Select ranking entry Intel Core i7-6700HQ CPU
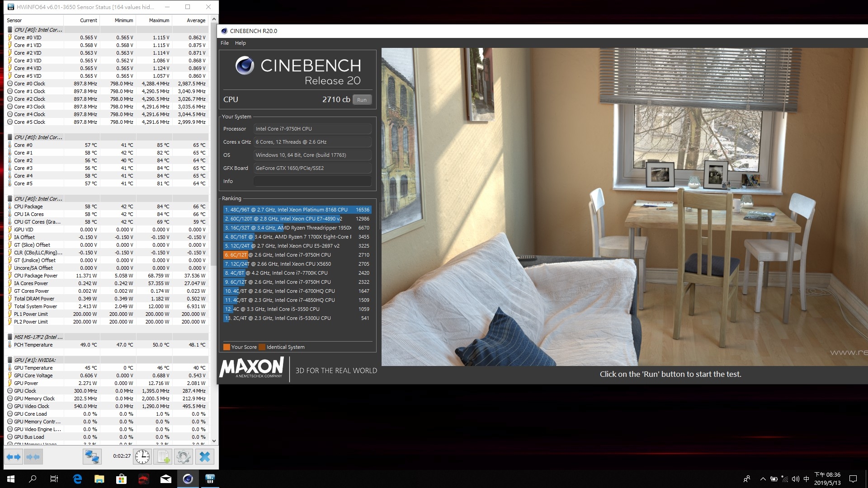This screenshot has height=488, width=868. (x=297, y=291)
